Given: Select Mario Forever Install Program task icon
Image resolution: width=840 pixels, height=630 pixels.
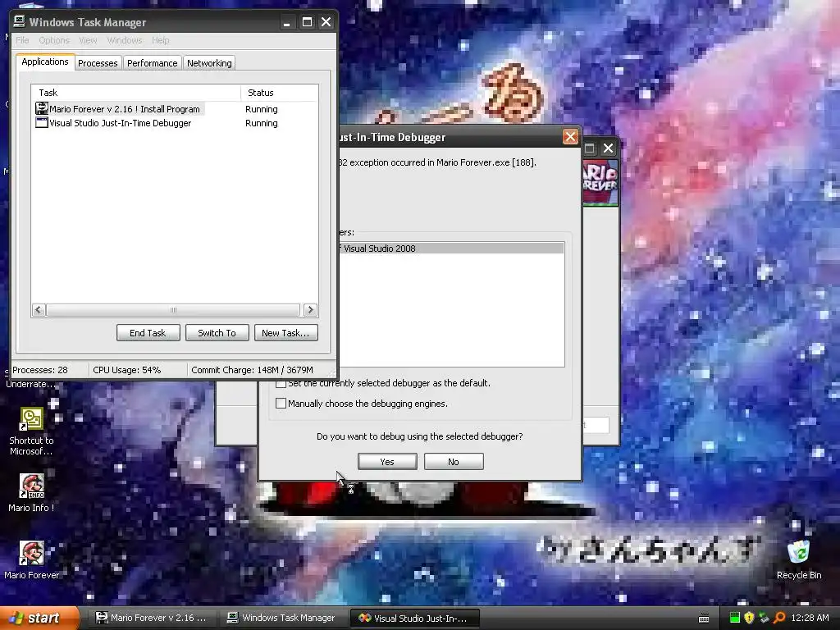Looking at the screenshot, I should coord(41,108).
